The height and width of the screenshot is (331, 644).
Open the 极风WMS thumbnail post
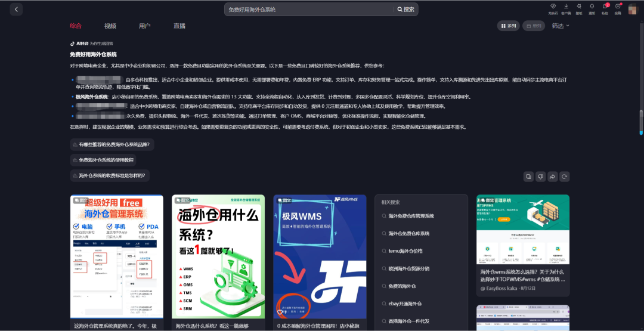320,256
